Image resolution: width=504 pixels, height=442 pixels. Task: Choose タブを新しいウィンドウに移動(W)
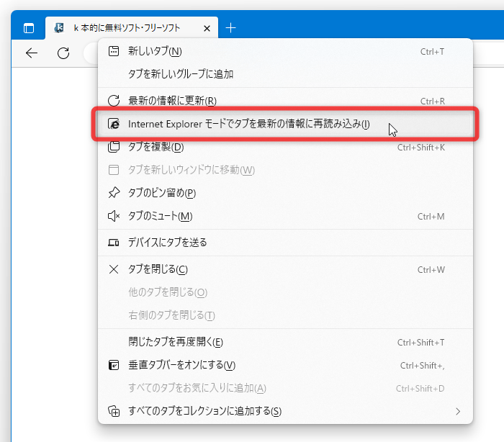(x=285, y=170)
